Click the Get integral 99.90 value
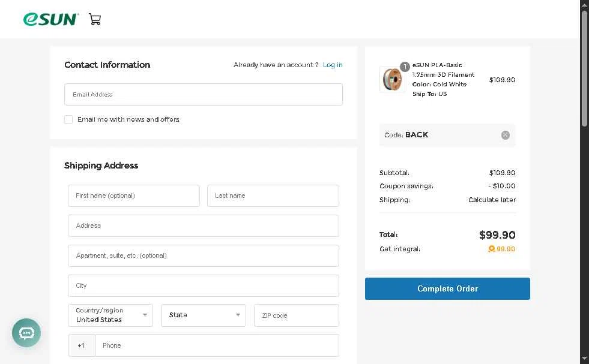Viewport: 589px width, 364px height. pyautogui.click(x=506, y=249)
